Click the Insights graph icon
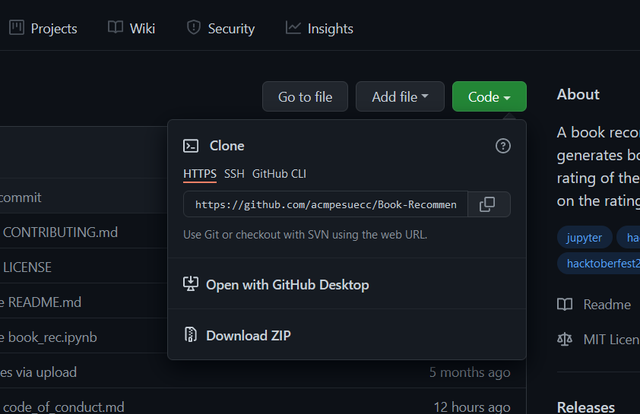Screen dimensions: 640x414 [293, 28]
